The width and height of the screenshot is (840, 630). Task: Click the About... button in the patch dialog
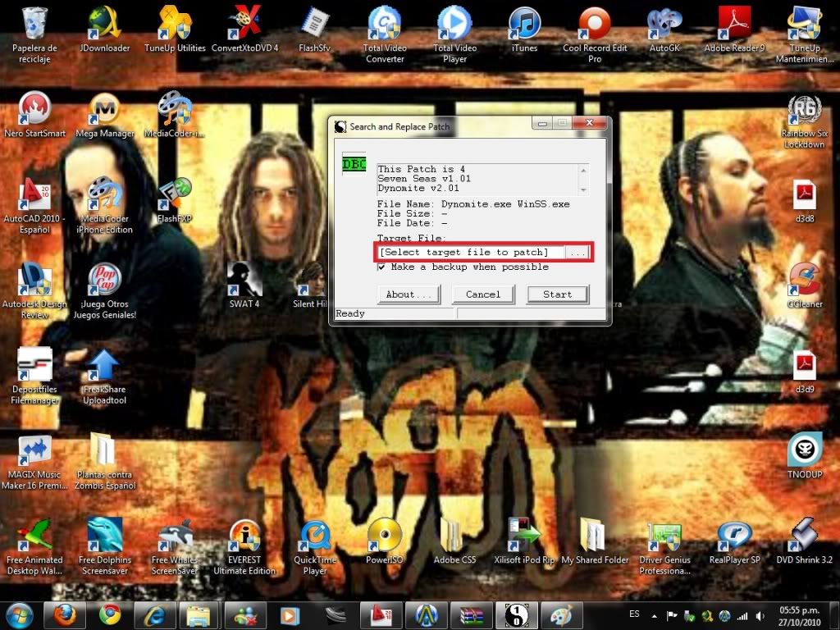click(x=409, y=294)
